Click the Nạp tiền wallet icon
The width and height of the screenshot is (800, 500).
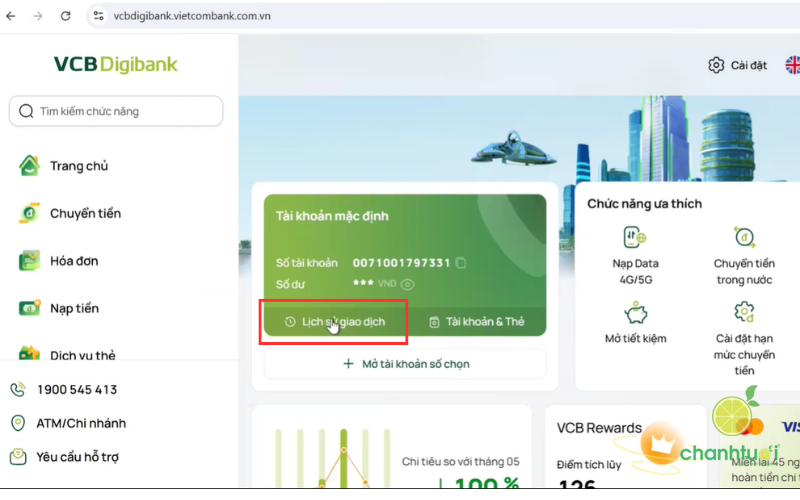pyautogui.click(x=29, y=308)
